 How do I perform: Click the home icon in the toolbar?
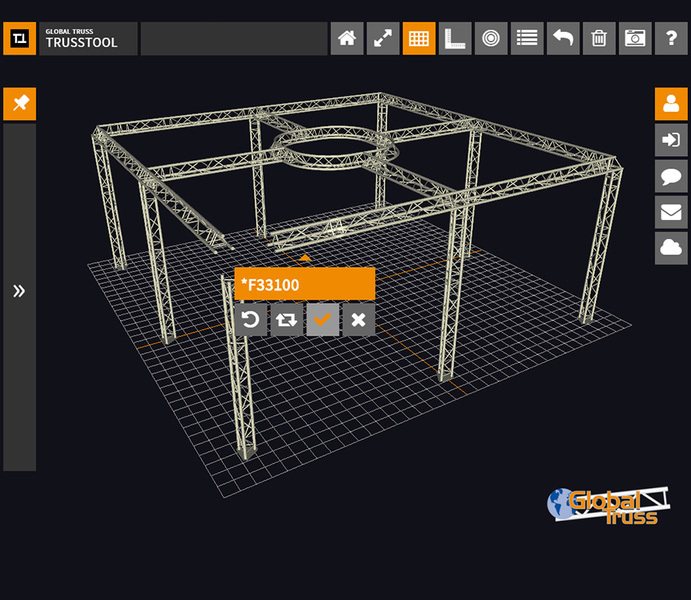(347, 39)
